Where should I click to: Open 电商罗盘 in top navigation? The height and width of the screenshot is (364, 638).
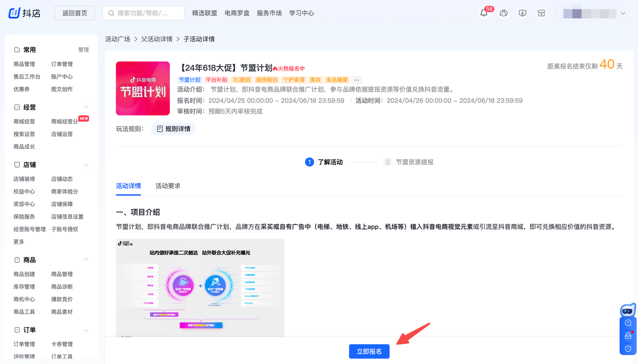click(x=237, y=13)
